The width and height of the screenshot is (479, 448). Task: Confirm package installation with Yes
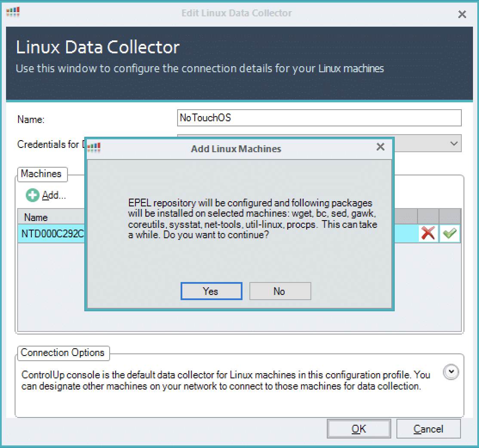click(x=211, y=291)
